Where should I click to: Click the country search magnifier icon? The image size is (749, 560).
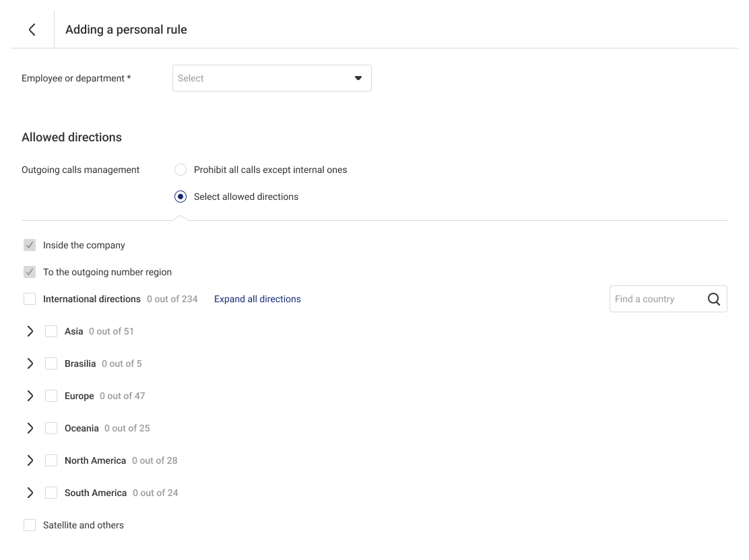(714, 299)
